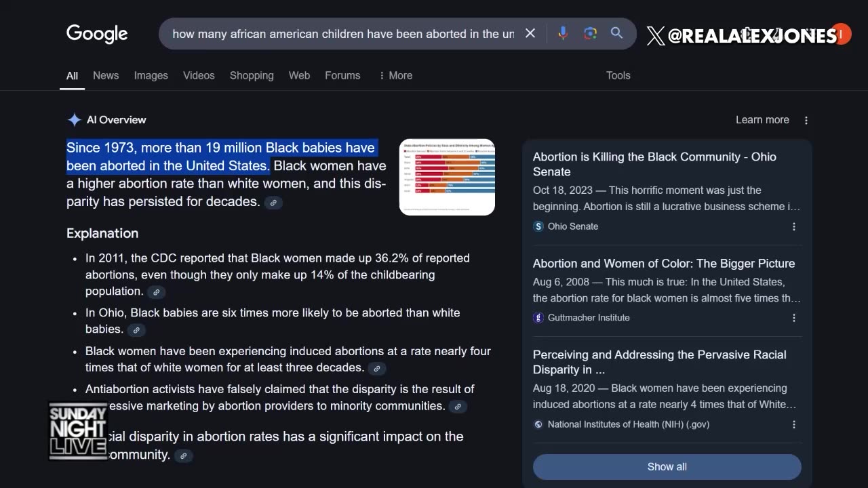The width and height of the screenshot is (868, 488).
Task: Open the Google logo homepage link
Action: 97,34
